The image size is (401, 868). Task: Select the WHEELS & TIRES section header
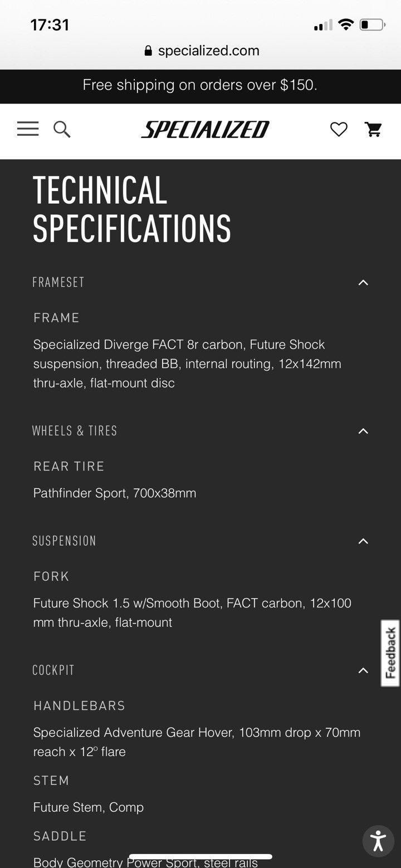tap(75, 430)
